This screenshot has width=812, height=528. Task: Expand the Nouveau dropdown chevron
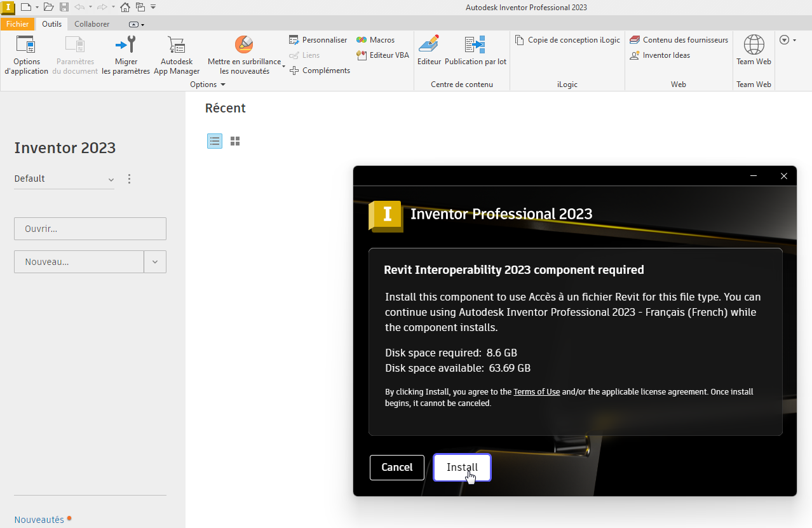155,262
